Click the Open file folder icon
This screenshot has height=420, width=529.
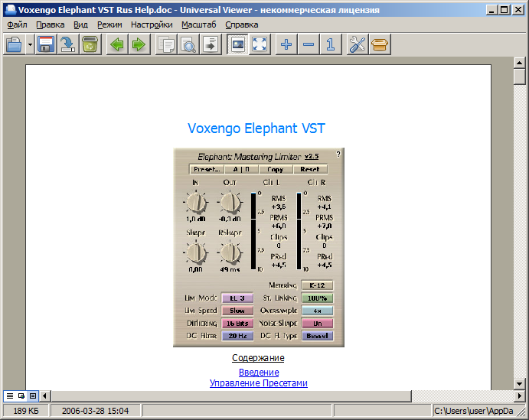(x=15, y=44)
